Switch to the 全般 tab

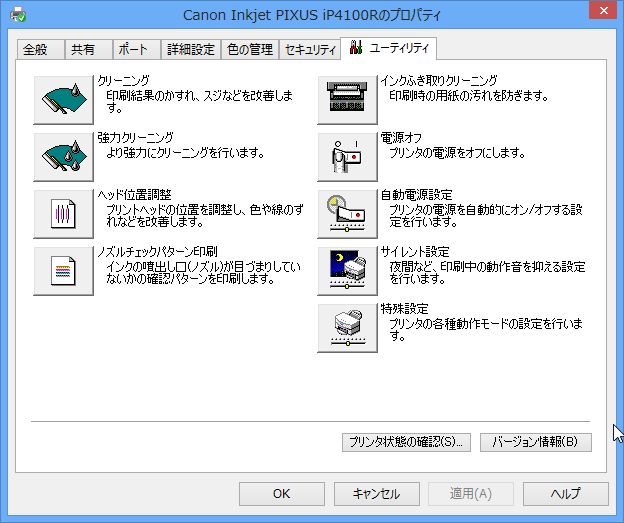coord(40,50)
